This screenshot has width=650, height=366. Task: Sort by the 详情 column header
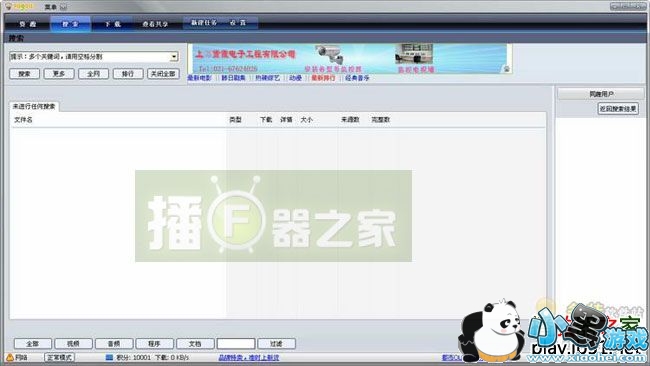[286, 120]
